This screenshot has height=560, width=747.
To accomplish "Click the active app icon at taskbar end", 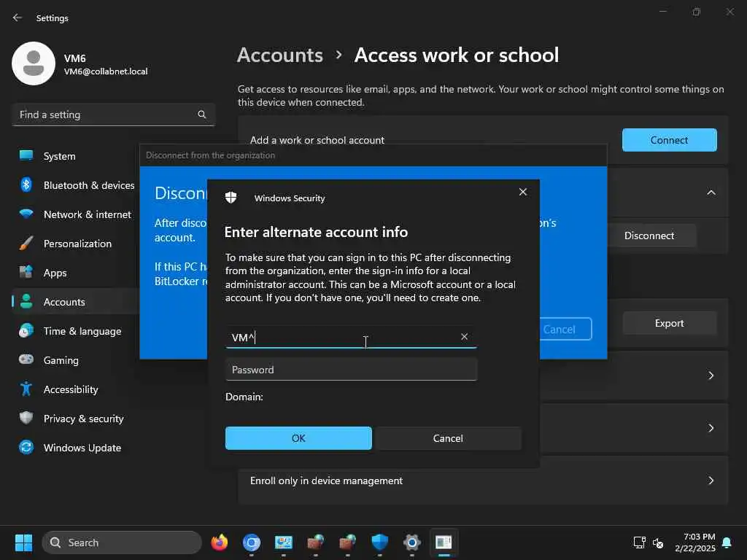I will click(x=444, y=542).
